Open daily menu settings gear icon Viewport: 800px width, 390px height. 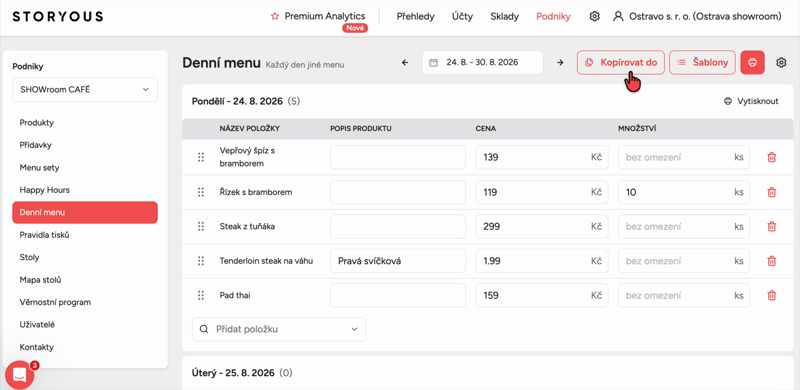[x=781, y=63]
